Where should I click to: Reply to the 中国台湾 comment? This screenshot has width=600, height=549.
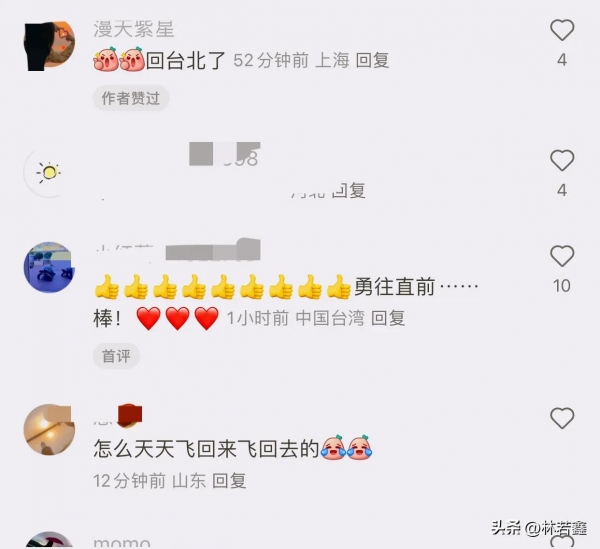[x=388, y=318]
